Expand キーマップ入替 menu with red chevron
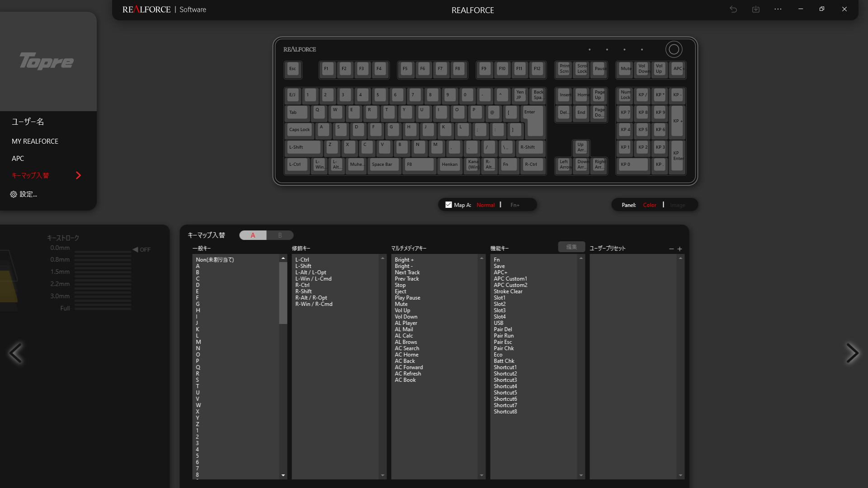 [78, 175]
